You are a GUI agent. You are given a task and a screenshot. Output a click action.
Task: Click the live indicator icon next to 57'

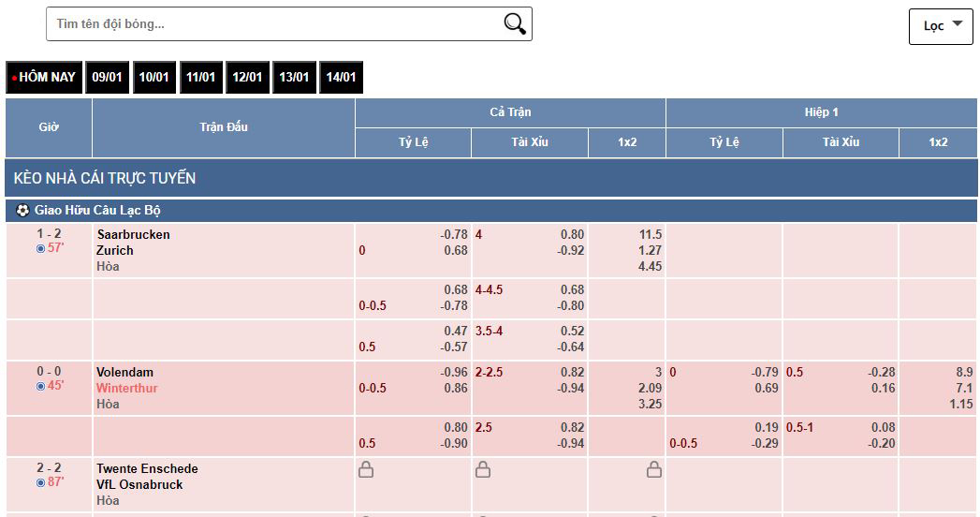pyautogui.click(x=40, y=249)
